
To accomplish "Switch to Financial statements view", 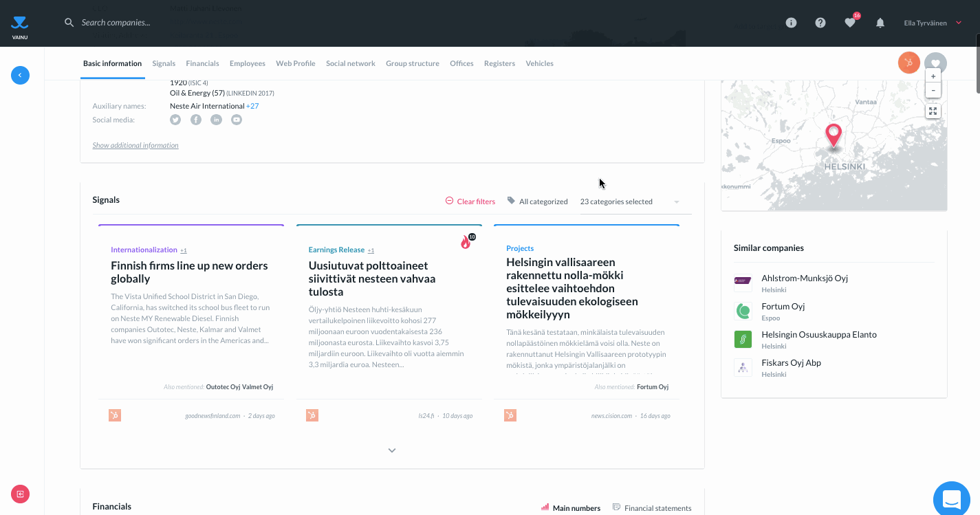I will [651, 508].
